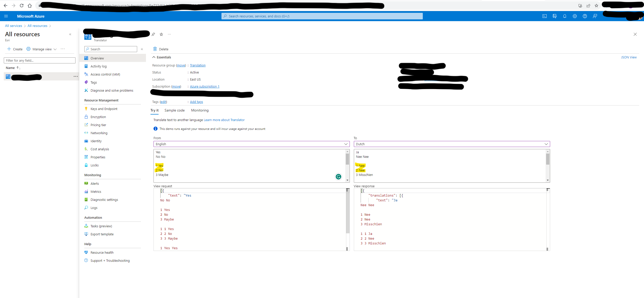Open Locks
This screenshot has height=298, width=644.
(x=94, y=165)
